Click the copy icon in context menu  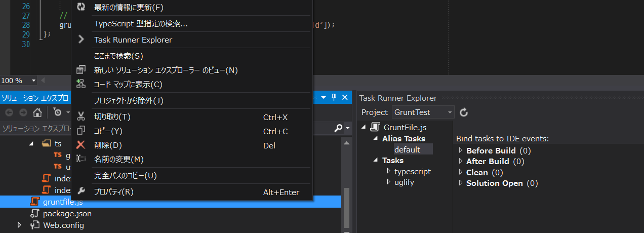[81, 131]
